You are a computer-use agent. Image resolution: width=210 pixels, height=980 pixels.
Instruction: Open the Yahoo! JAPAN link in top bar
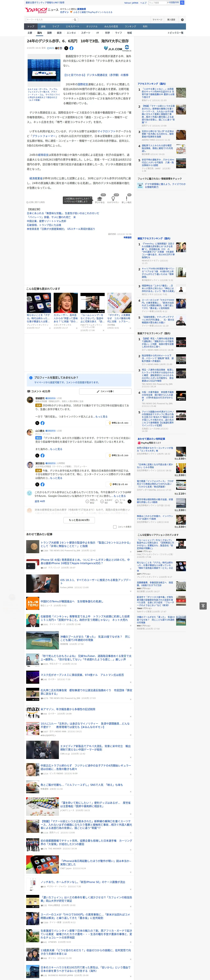tap(131, 3)
